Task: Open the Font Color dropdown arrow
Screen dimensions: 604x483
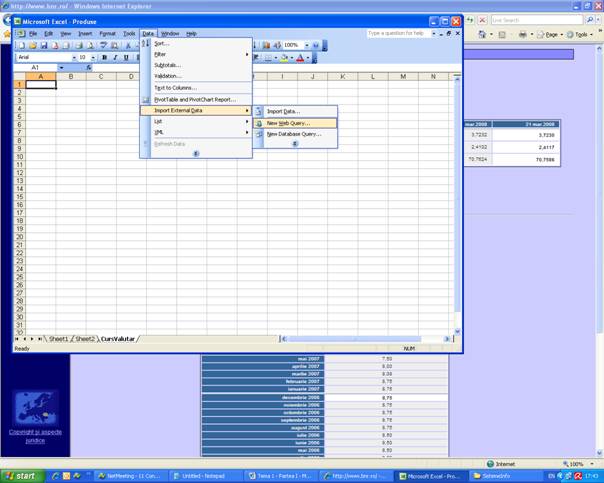Action: 308,58
